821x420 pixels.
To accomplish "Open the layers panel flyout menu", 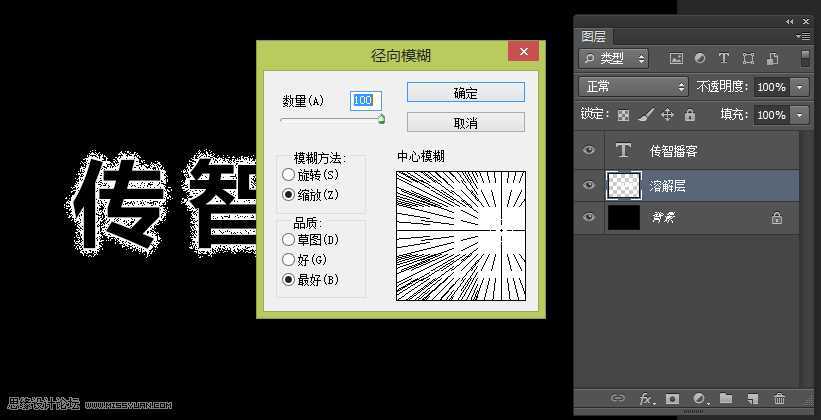I will pyautogui.click(x=802, y=36).
